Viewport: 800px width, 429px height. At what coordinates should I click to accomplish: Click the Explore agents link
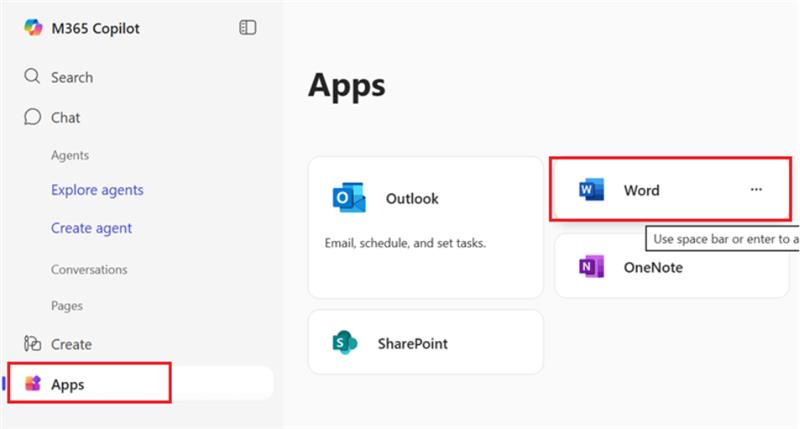click(97, 190)
